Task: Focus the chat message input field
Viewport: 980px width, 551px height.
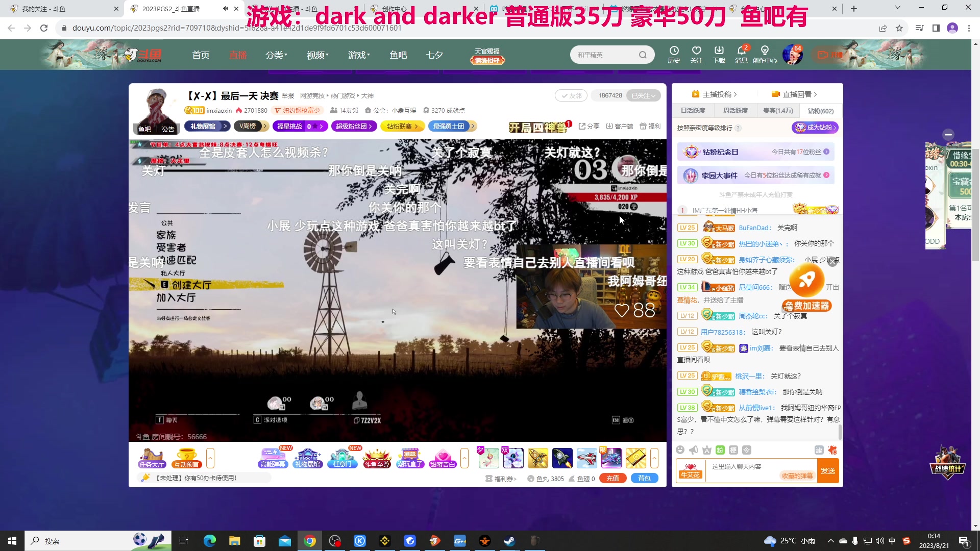Action: [761, 470]
